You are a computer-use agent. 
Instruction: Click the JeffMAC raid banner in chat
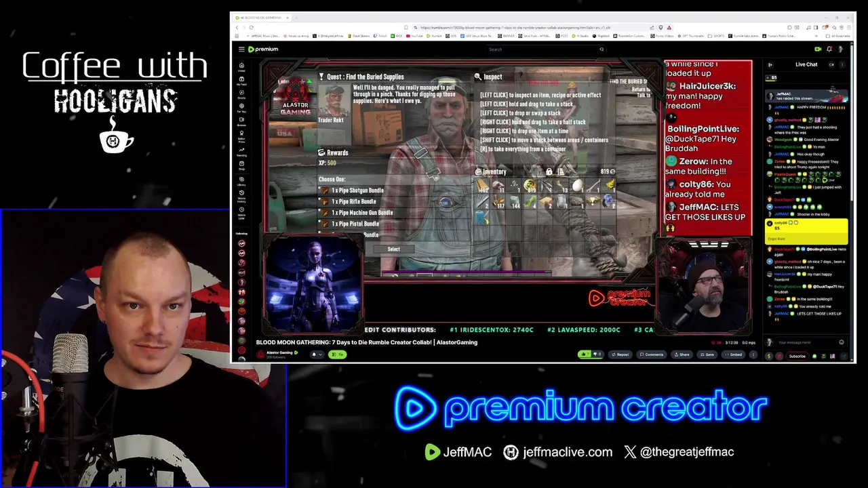click(x=806, y=96)
